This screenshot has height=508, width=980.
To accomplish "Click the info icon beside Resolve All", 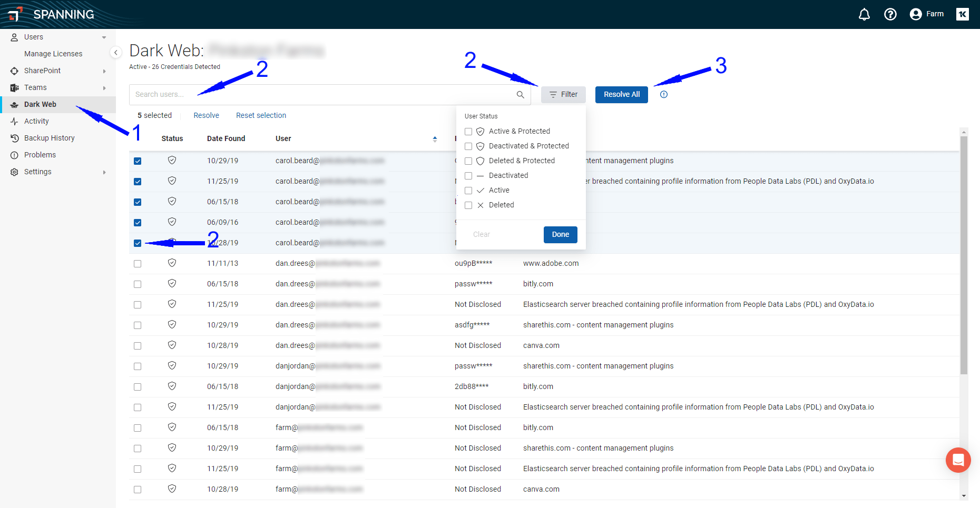I will pos(664,95).
